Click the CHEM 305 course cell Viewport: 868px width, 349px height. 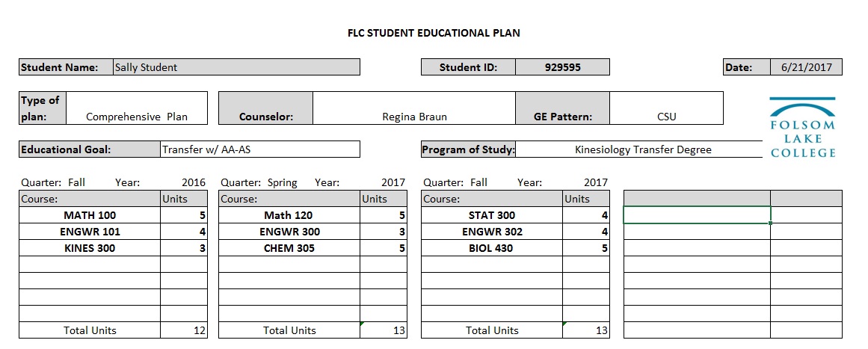pyautogui.click(x=289, y=248)
